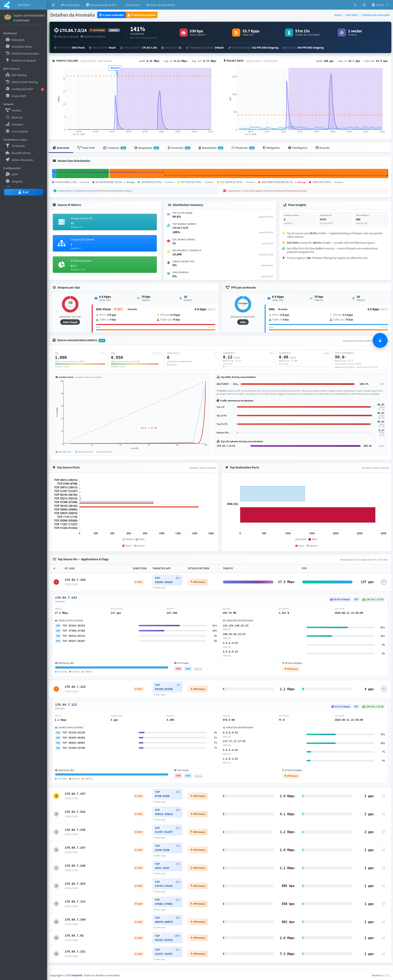This screenshot has height=980, width=393.
Task: Collapse the 170.84.7.122 row chevron
Action: pyautogui.click(x=384, y=689)
